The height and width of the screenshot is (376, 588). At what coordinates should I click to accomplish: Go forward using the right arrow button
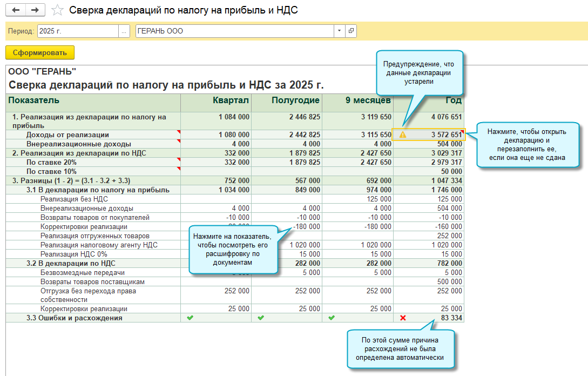[x=35, y=10]
